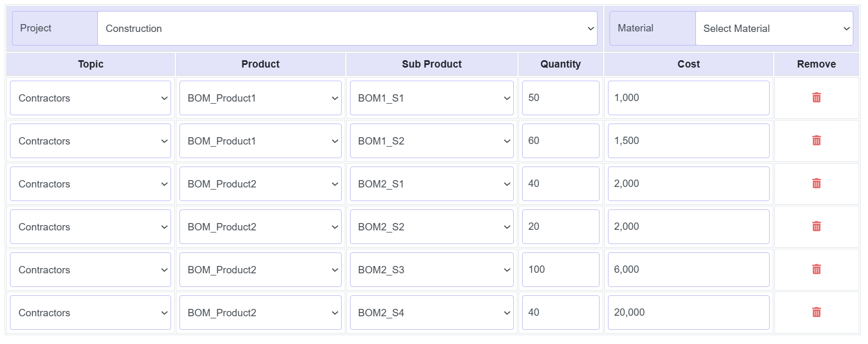Screen dimensions: 868x344
Task: Remove the BOM2_S2 row
Action: (816, 227)
